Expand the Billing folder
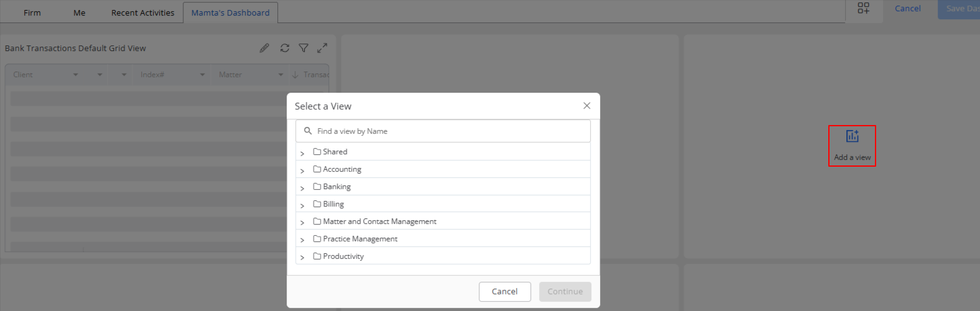 point(302,205)
